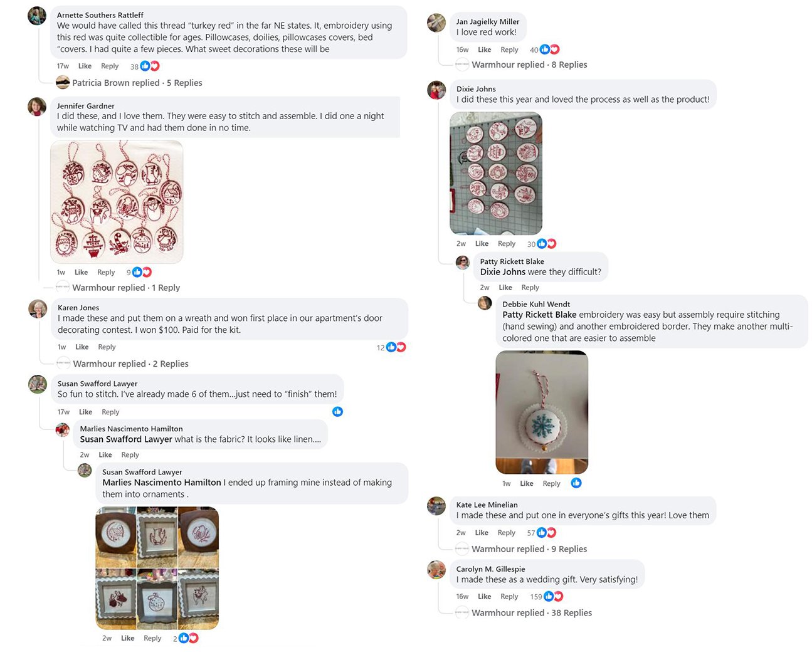Image resolution: width=812 pixels, height=655 pixels.
Task: Open Susan Swafford Lawyer's framed embroidery photo
Action: click(157, 568)
